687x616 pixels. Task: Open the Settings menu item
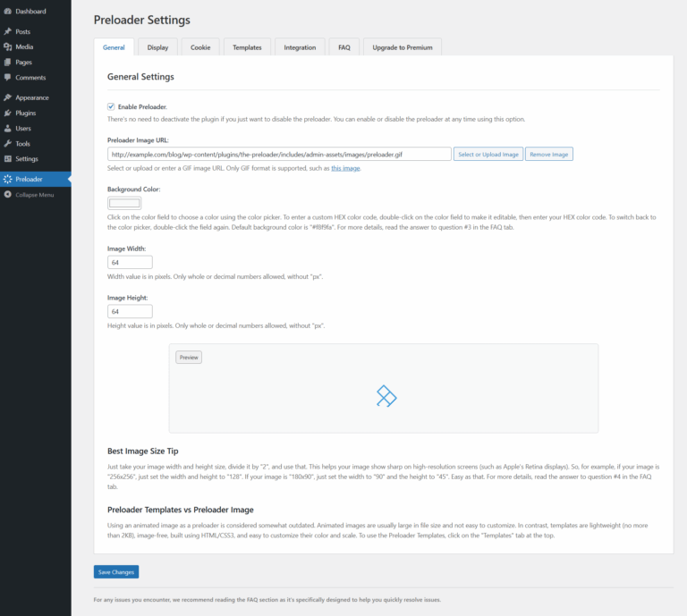point(36,159)
